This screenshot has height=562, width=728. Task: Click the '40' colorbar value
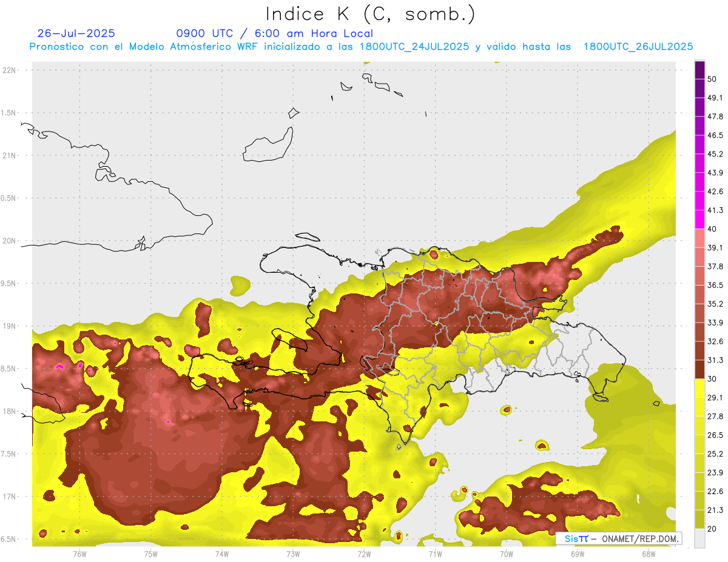point(712,229)
